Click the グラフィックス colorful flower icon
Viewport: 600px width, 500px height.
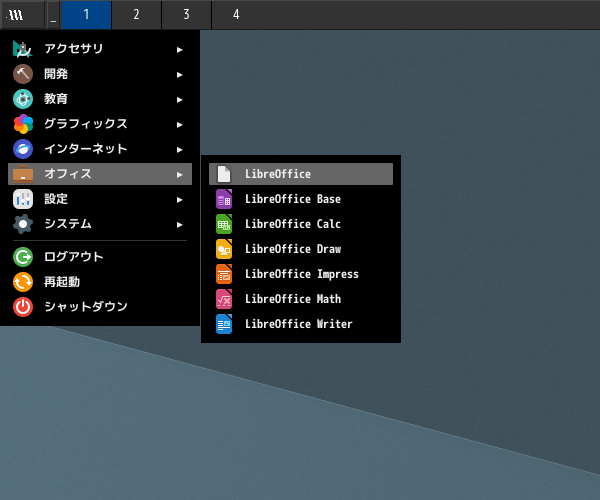[x=23, y=124]
